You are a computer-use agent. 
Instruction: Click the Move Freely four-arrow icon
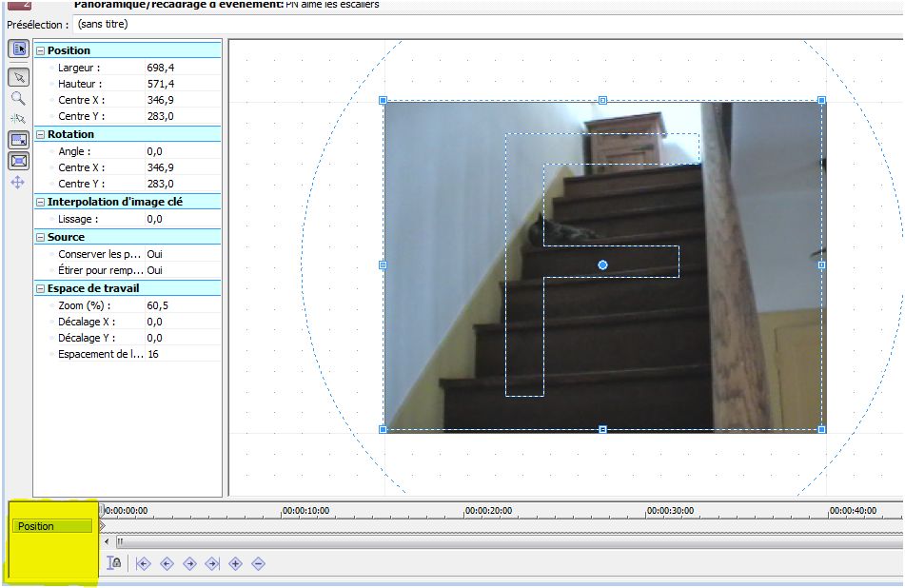click(x=18, y=183)
